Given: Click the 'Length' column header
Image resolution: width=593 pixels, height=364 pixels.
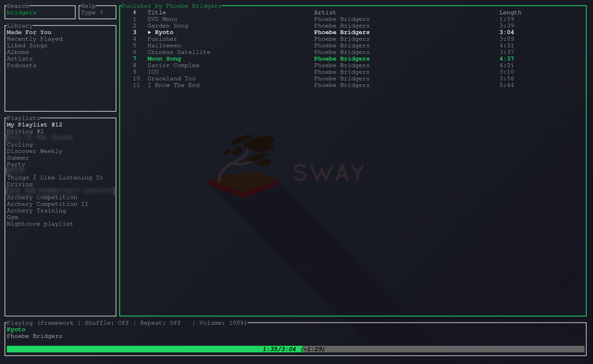Looking at the screenshot, I should click(x=510, y=12).
